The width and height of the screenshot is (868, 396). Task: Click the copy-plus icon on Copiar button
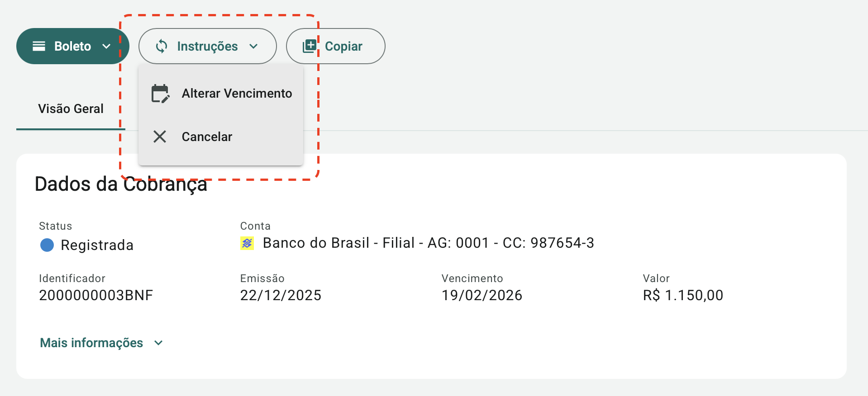pyautogui.click(x=310, y=46)
